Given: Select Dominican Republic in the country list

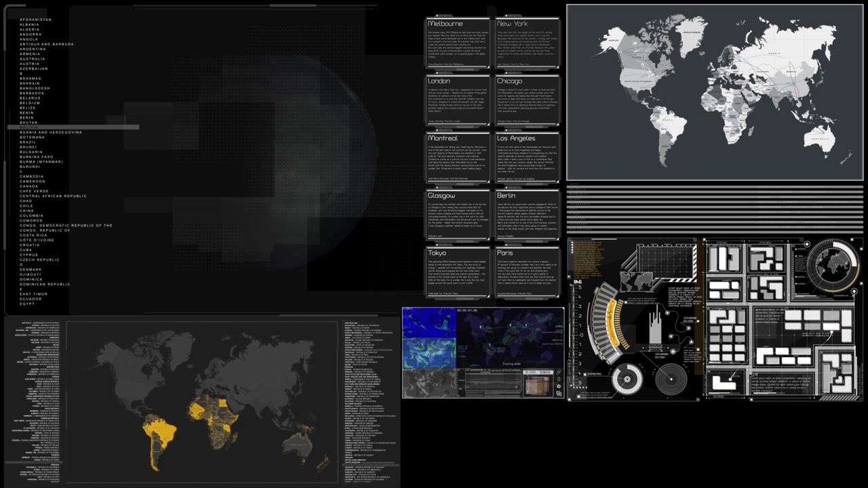Looking at the screenshot, I should [45, 284].
